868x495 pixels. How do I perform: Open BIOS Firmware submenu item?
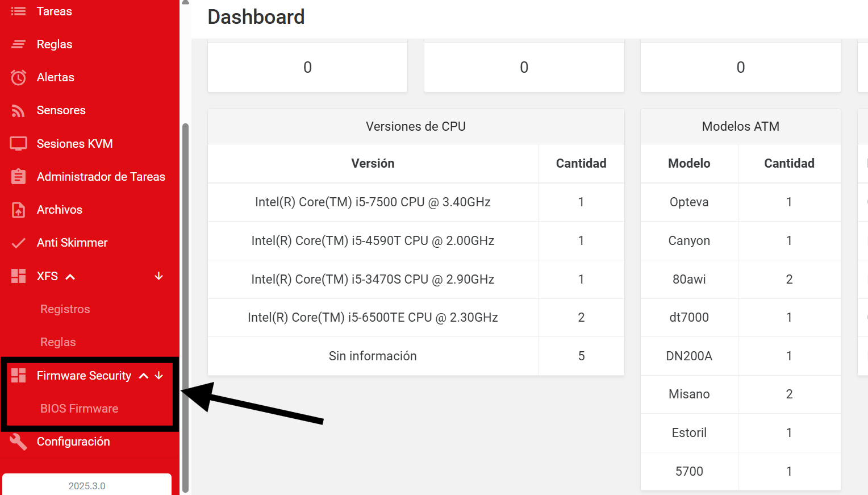80,409
